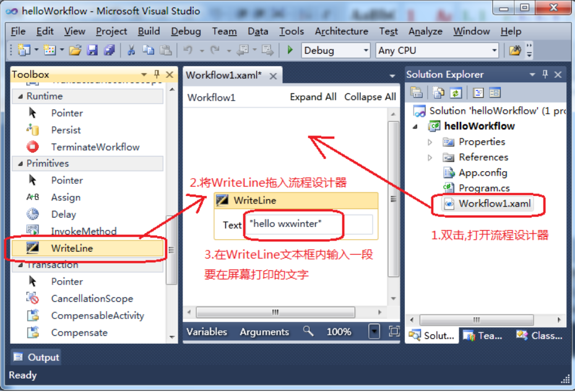Close the Workflow1.xaml document tab

[273, 76]
